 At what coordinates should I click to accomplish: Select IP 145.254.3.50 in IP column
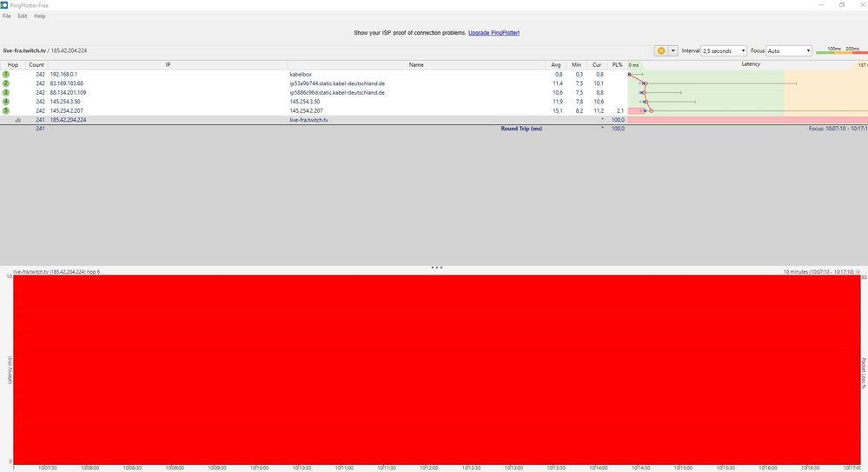point(65,102)
